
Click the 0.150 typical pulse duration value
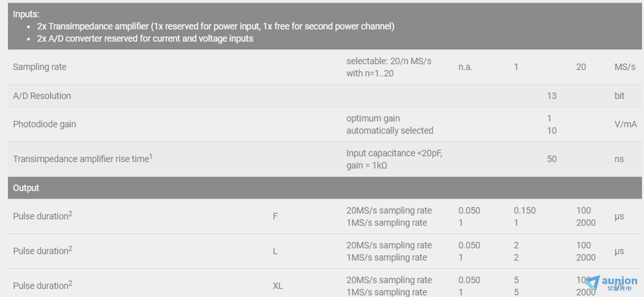pyautogui.click(x=524, y=210)
